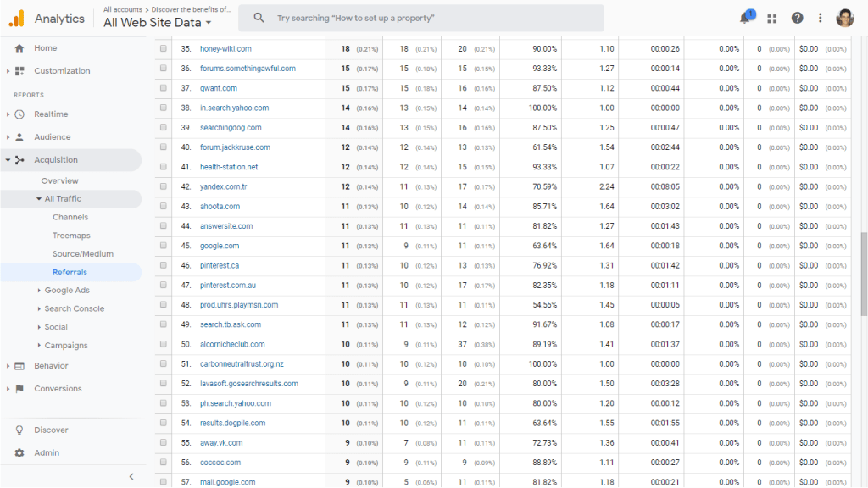Check the alcornicheclub.com row checkbox
Viewport: 868px width, 488px height.
tap(164, 344)
